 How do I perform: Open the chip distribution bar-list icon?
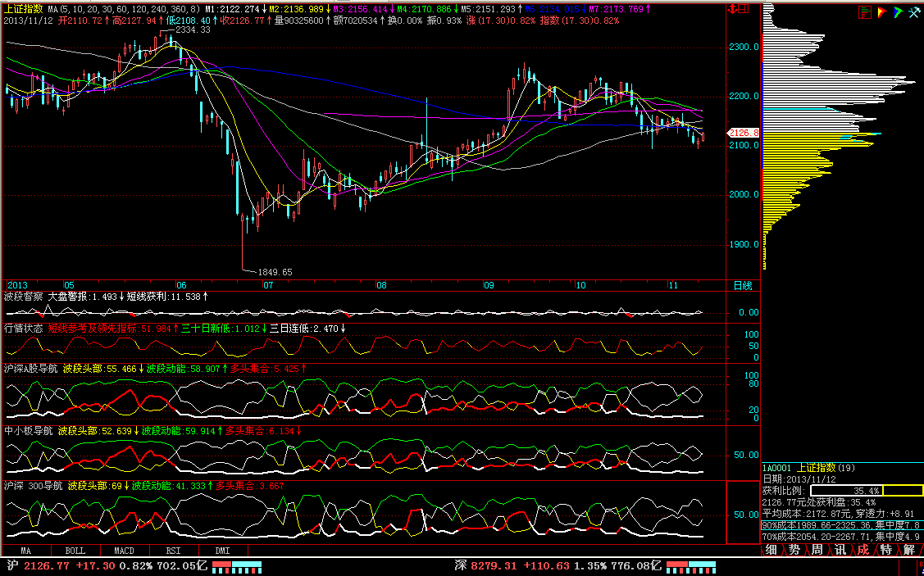(864, 11)
